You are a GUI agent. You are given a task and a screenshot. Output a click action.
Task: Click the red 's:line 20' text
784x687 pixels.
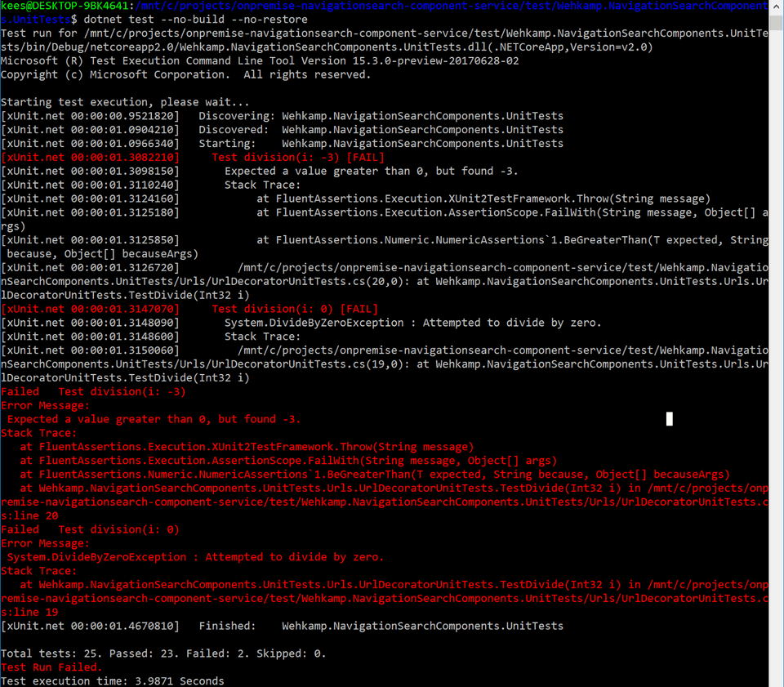tap(29, 515)
